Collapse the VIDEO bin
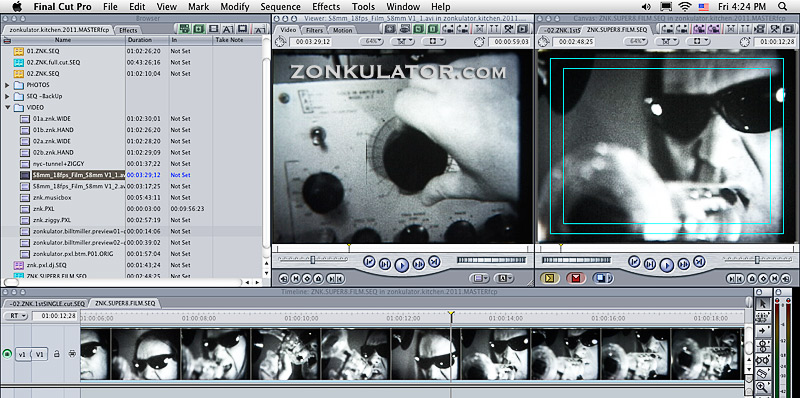 (x=7, y=108)
